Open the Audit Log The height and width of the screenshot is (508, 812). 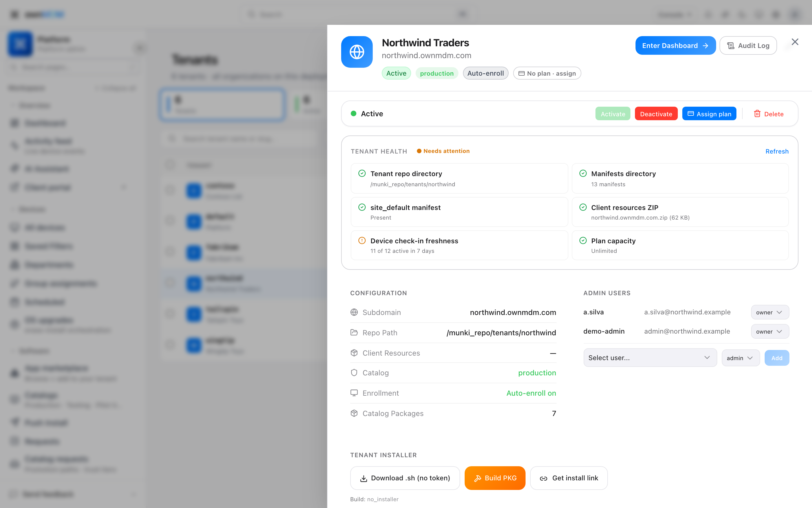(748, 45)
